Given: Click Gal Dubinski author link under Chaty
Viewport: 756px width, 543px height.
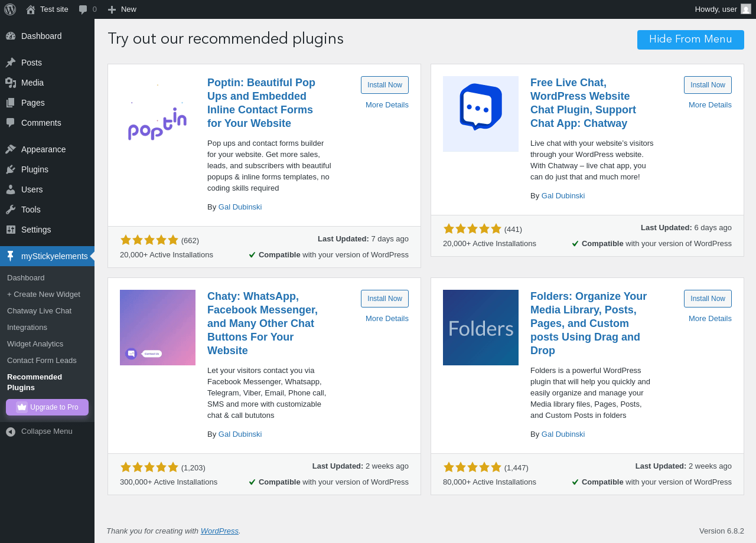Looking at the screenshot, I should [240, 434].
